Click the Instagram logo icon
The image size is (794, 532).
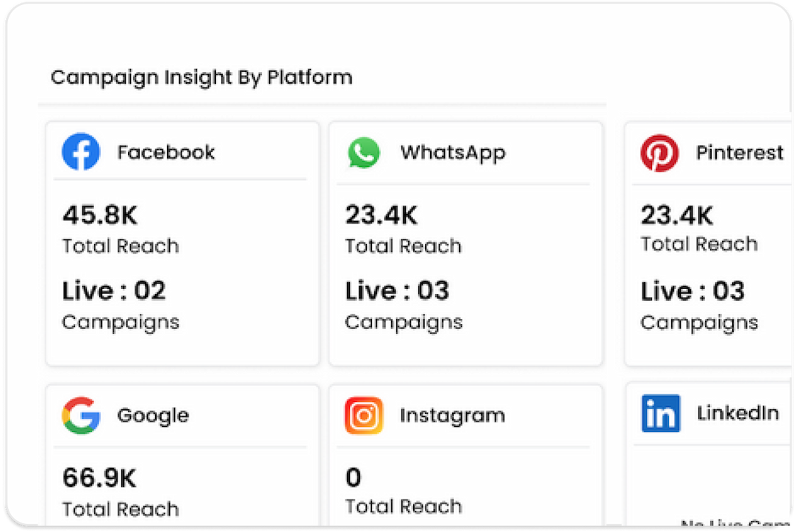364,415
